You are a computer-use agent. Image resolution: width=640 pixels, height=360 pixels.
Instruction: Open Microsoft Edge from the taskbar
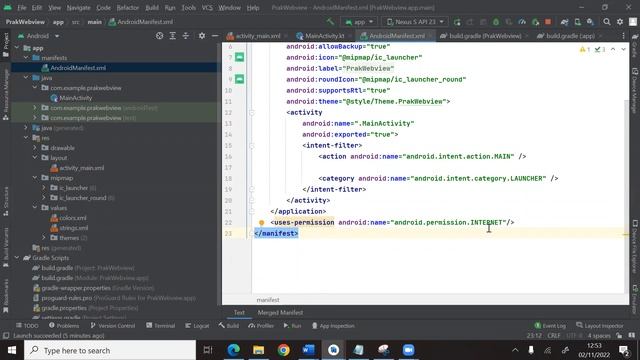point(233,350)
